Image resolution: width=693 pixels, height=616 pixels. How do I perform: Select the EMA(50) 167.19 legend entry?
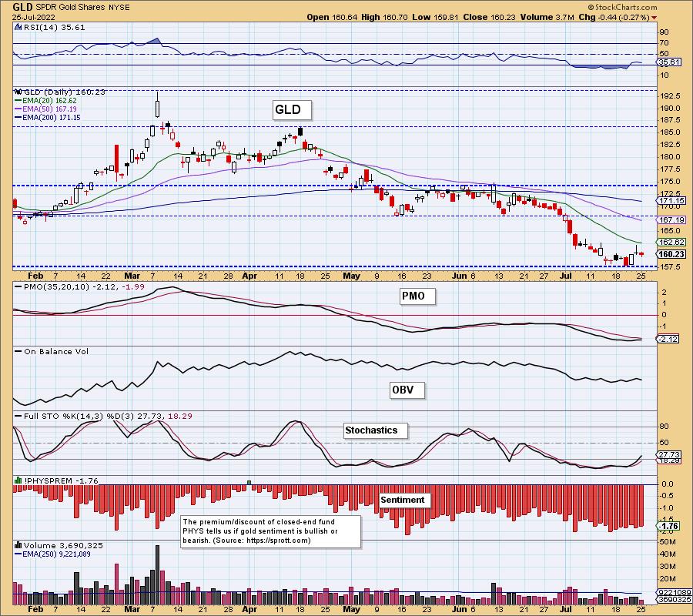tap(46, 109)
